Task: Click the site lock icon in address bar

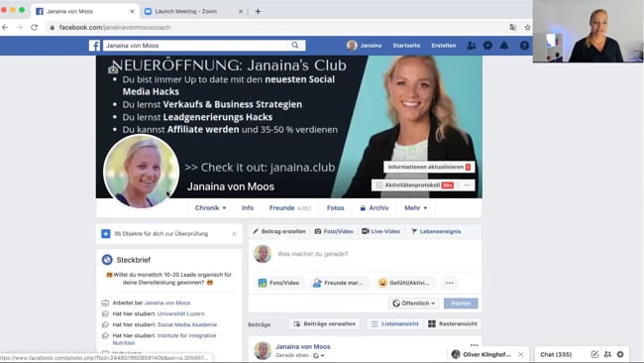Action: click(52, 28)
